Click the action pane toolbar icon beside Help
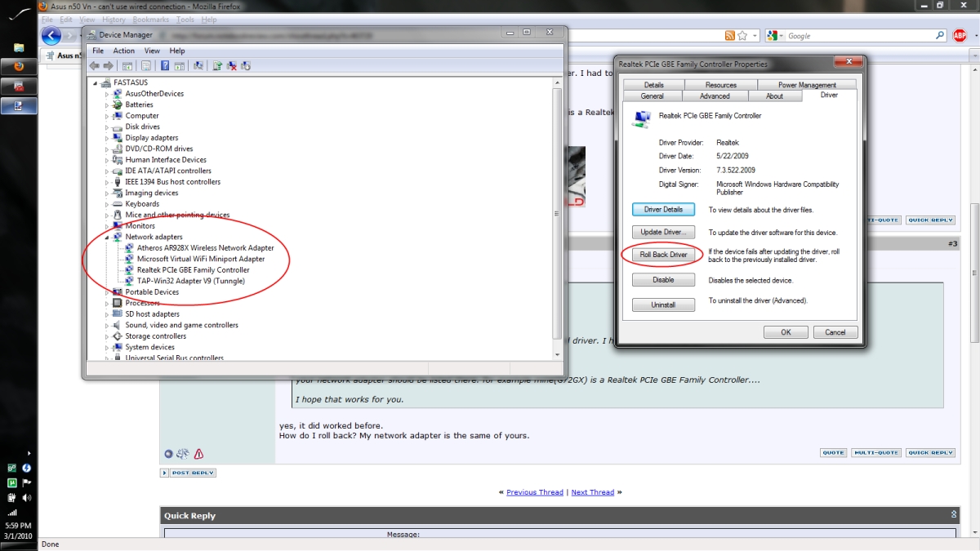 pos(180,65)
